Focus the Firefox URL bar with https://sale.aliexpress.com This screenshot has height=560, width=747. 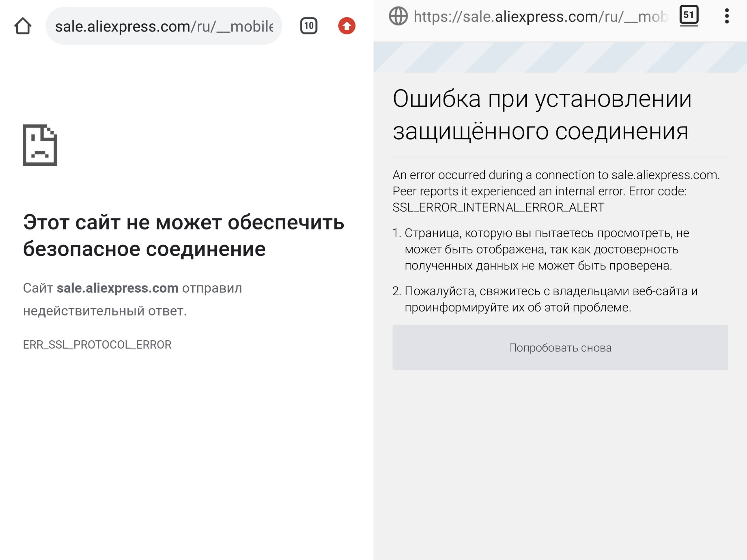(540, 16)
